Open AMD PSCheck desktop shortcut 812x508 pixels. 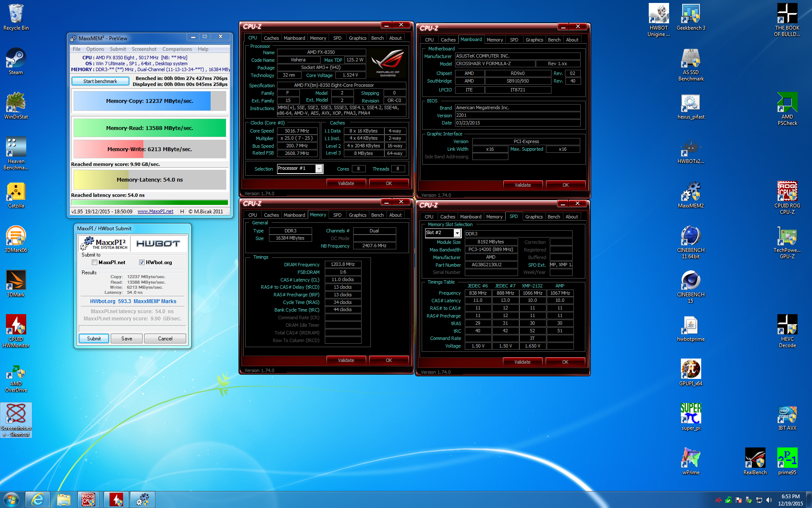click(787, 109)
